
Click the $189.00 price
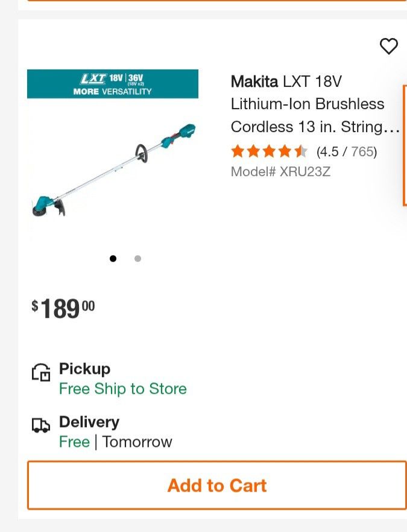(63, 309)
